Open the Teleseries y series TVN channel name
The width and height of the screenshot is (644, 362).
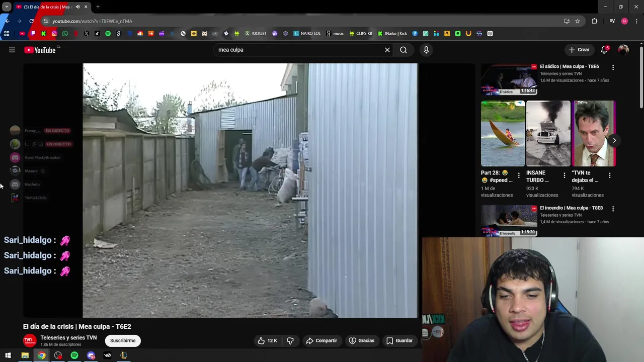coord(68,337)
